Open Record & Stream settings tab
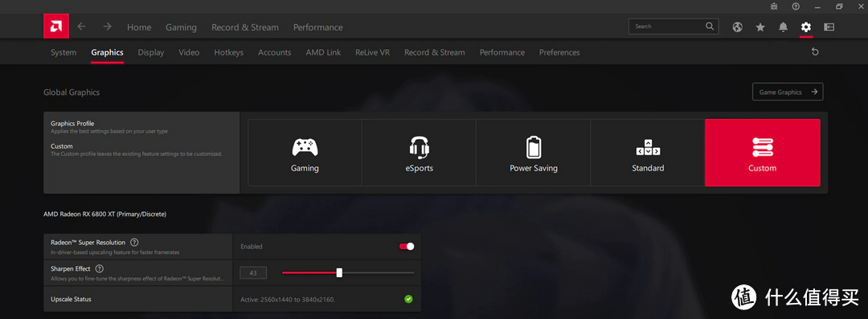The image size is (868, 319). pyautogui.click(x=435, y=52)
